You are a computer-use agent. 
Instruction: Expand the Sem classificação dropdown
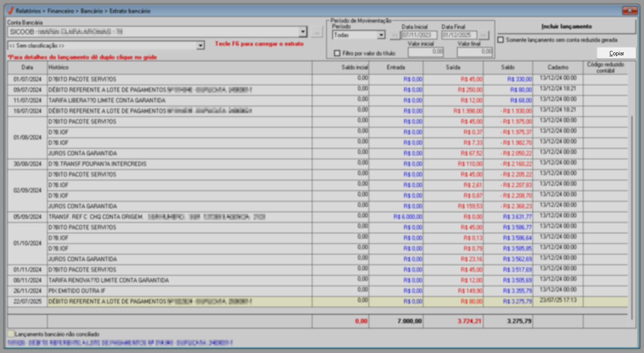201,46
